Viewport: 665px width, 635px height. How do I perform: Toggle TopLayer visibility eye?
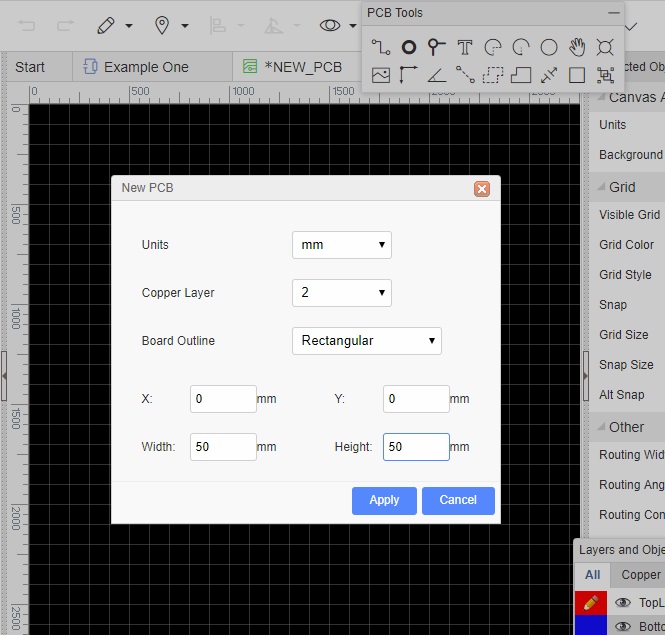click(623, 603)
